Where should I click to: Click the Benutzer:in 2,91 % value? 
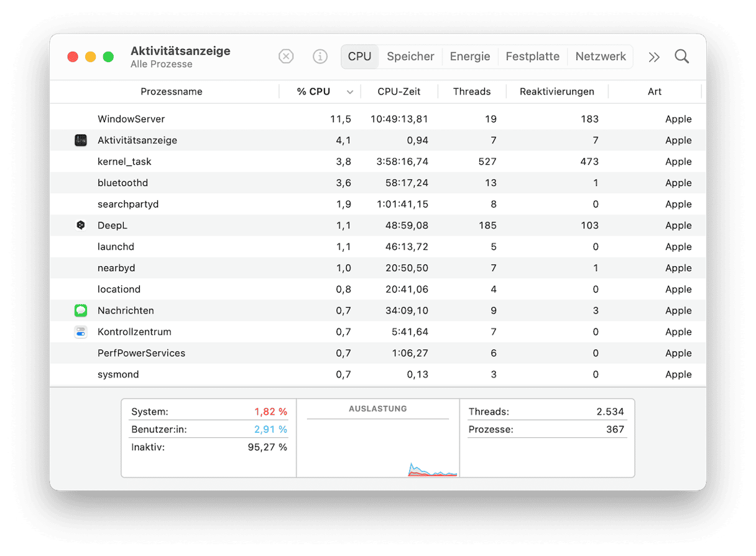click(270, 429)
